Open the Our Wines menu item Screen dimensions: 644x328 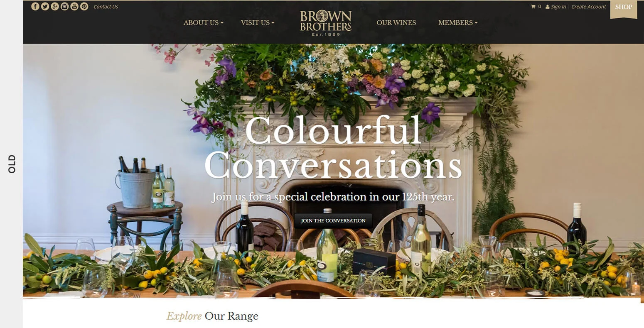tap(396, 22)
